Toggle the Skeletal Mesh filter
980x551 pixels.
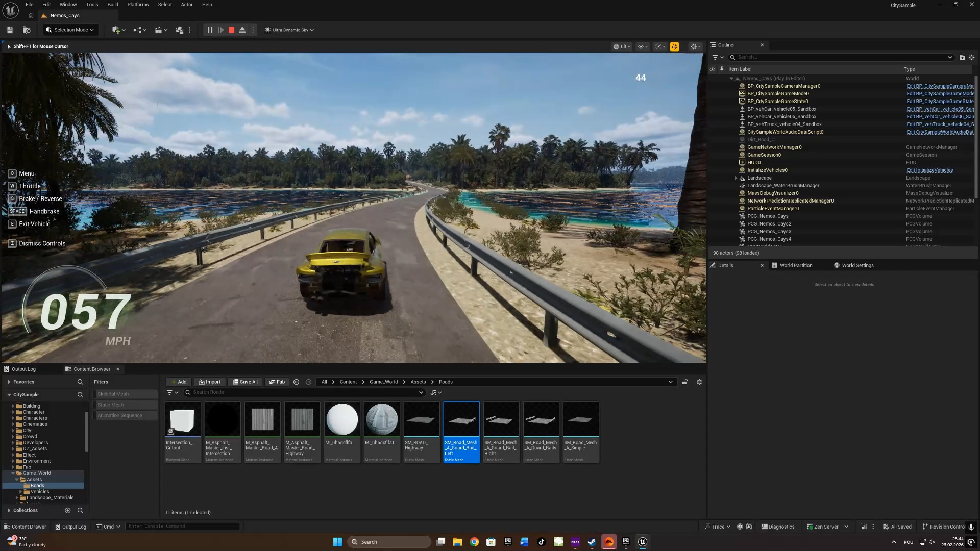click(x=126, y=394)
